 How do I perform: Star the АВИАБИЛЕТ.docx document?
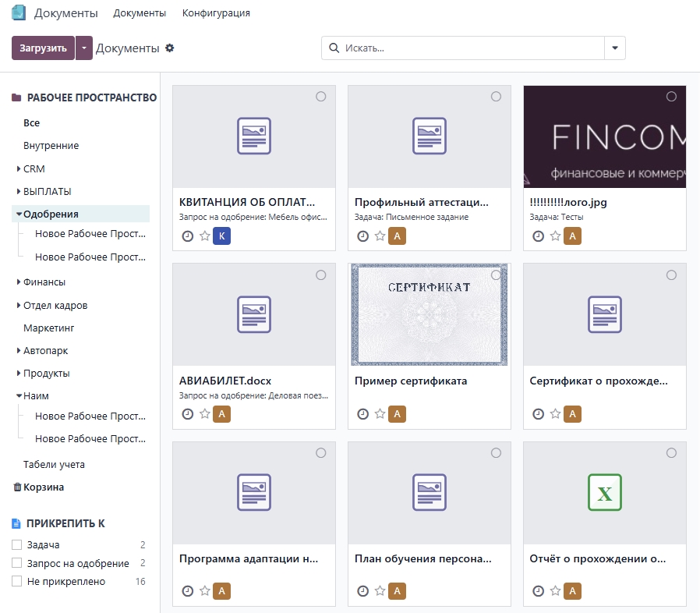coord(205,414)
